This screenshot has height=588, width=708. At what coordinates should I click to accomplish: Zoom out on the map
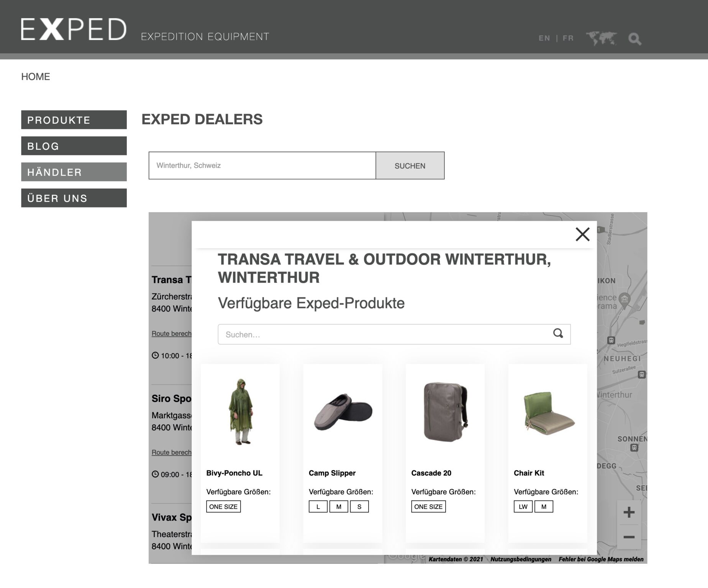click(629, 537)
